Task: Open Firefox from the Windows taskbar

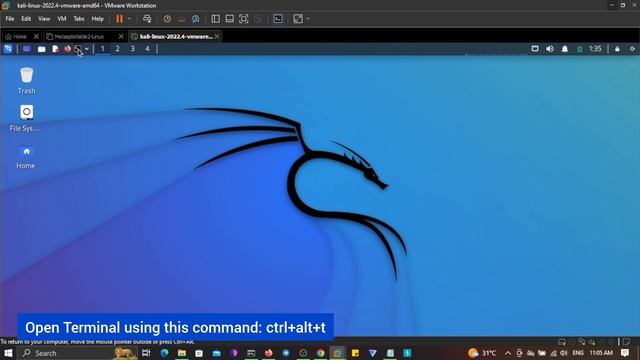Action: click(268, 353)
